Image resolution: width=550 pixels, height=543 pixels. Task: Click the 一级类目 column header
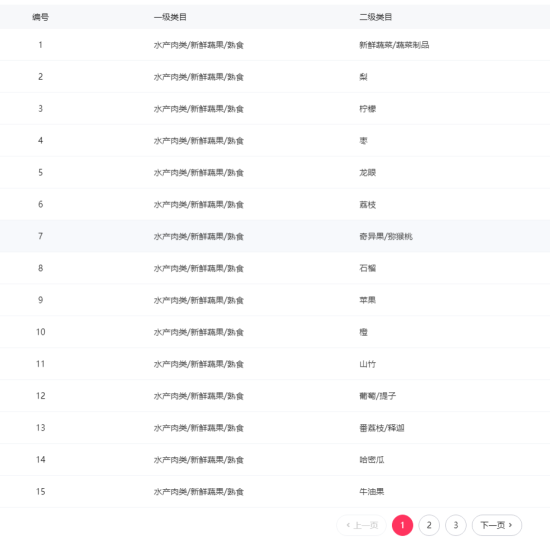click(x=170, y=17)
